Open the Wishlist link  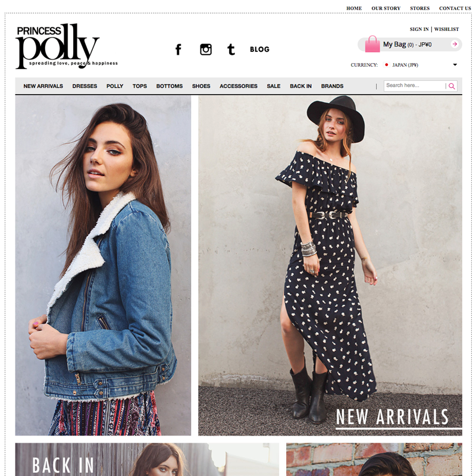click(447, 29)
